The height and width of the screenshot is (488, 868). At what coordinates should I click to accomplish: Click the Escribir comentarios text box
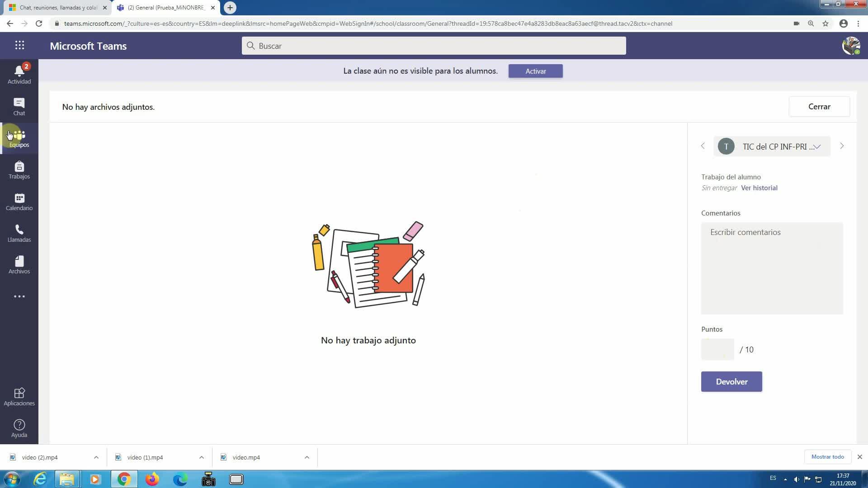(x=772, y=268)
